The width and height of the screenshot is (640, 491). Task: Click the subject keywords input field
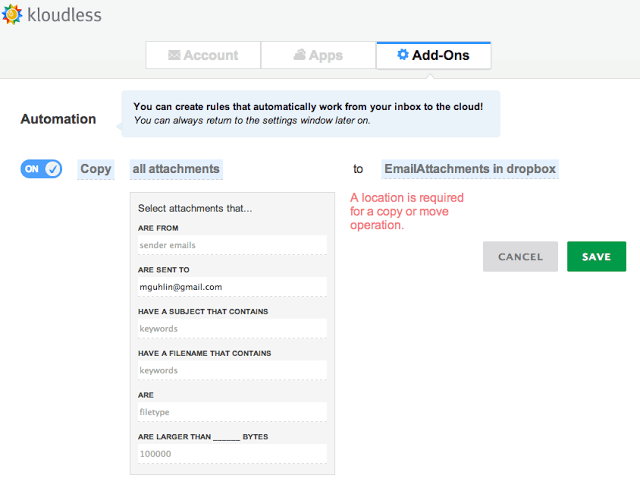coord(232,328)
